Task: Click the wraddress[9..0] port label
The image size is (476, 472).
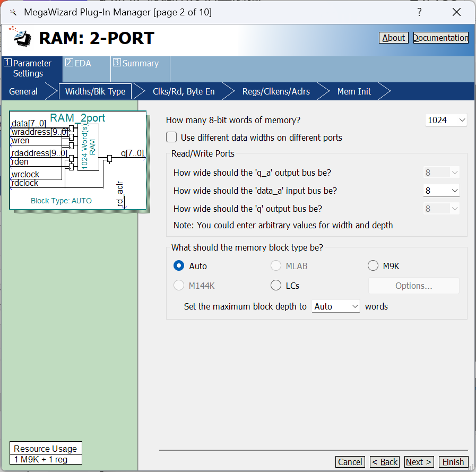Action: 39,132
